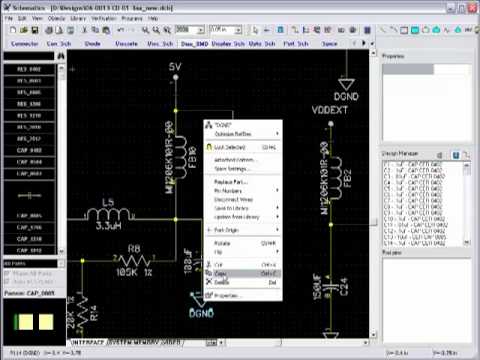Viewport: 480px width, 360px height.
Task: Click the CAP_0805 pattern preview pads
Action: pos(34,322)
